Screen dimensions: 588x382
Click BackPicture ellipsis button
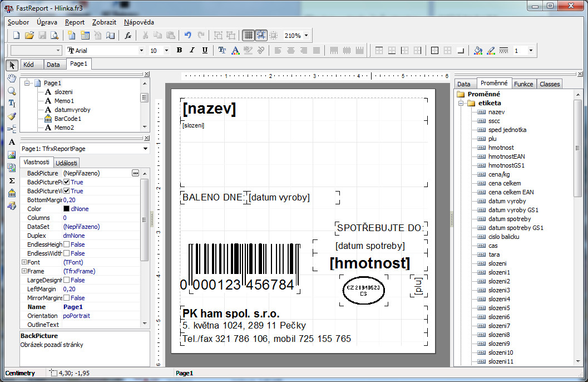click(135, 173)
